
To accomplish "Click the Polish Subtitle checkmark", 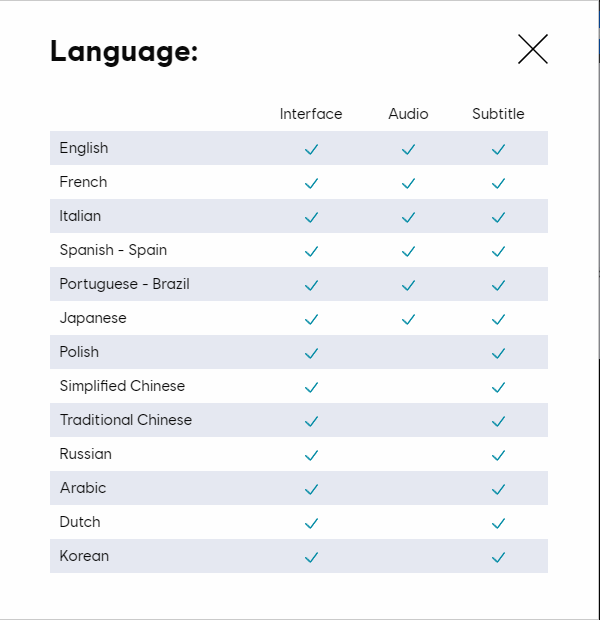I will pyautogui.click(x=498, y=353).
